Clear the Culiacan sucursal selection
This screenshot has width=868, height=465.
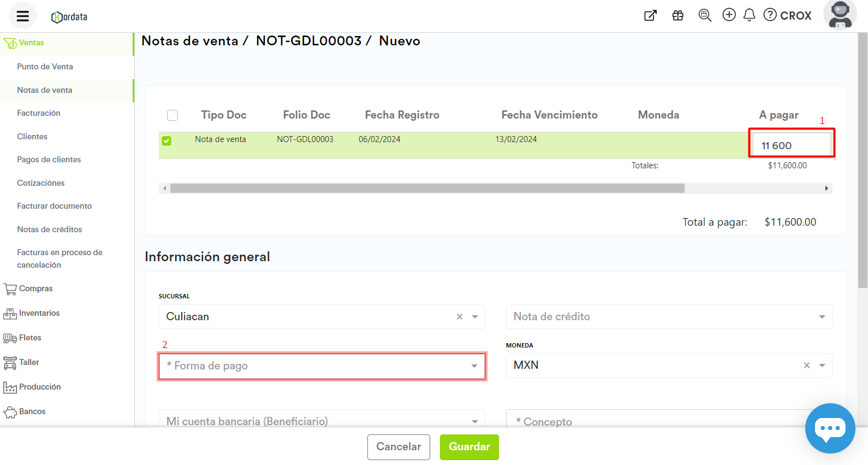(x=459, y=317)
